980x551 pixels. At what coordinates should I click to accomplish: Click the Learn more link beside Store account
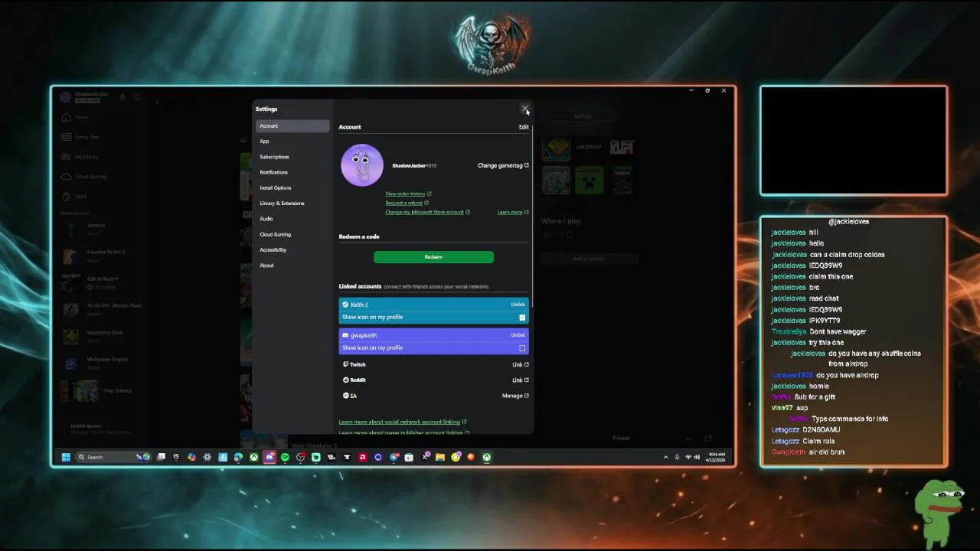click(x=513, y=212)
